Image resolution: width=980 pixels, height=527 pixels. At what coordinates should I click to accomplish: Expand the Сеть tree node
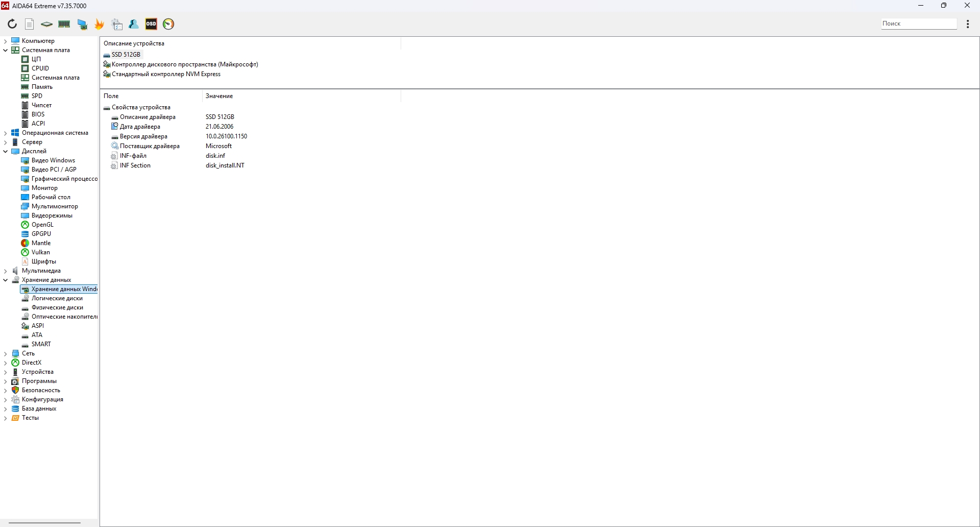point(6,353)
